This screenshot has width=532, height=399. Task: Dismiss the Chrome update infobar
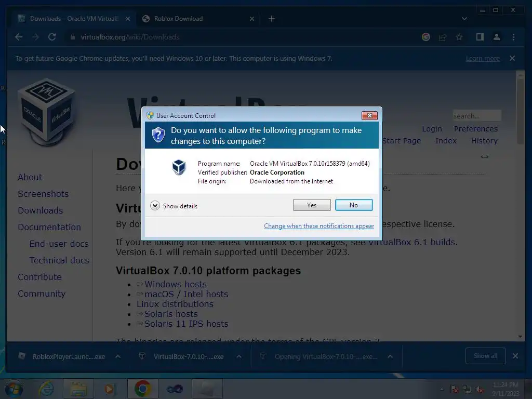512,58
